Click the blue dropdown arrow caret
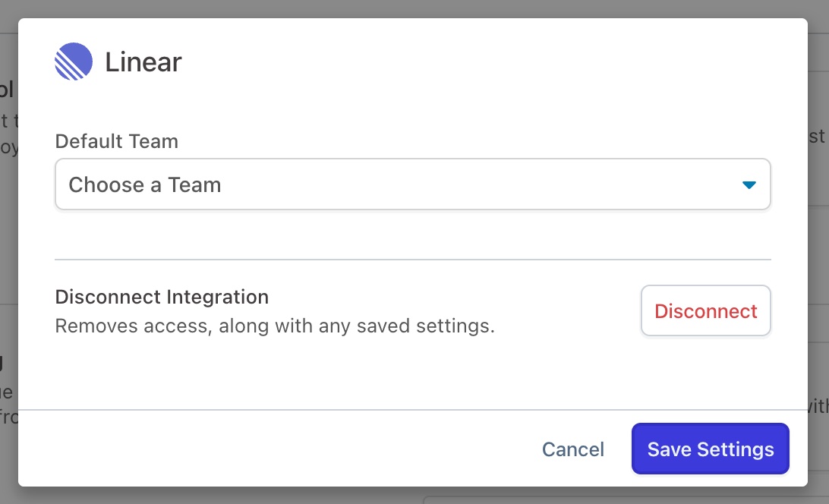This screenshot has height=504, width=829. click(749, 184)
